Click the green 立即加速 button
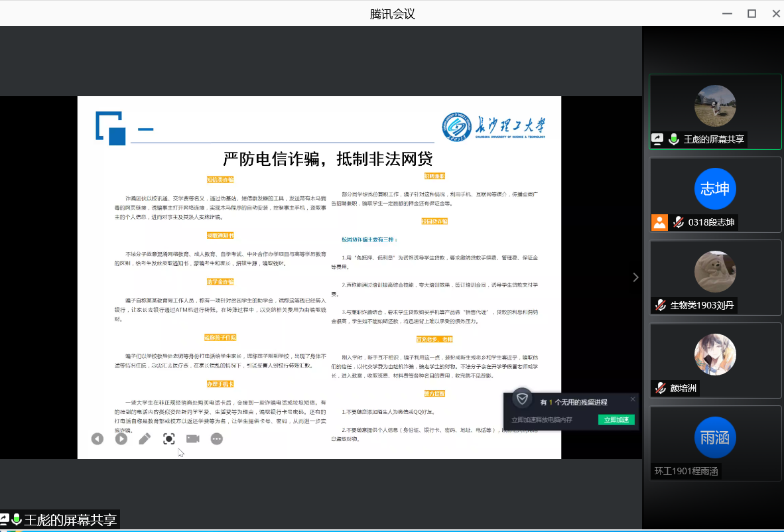Viewport: 784px width, 532px height. coord(616,420)
